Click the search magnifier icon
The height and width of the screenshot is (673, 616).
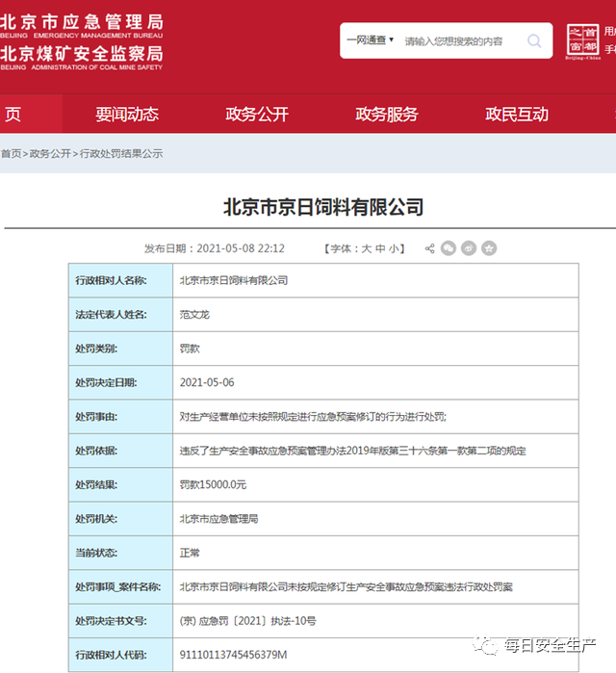[x=534, y=40]
